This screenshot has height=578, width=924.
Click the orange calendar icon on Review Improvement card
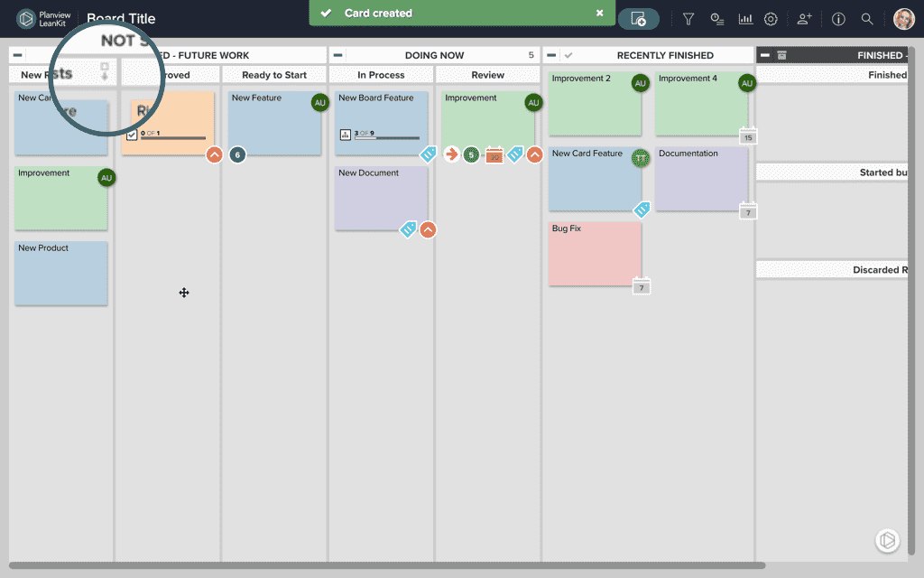[x=494, y=155]
